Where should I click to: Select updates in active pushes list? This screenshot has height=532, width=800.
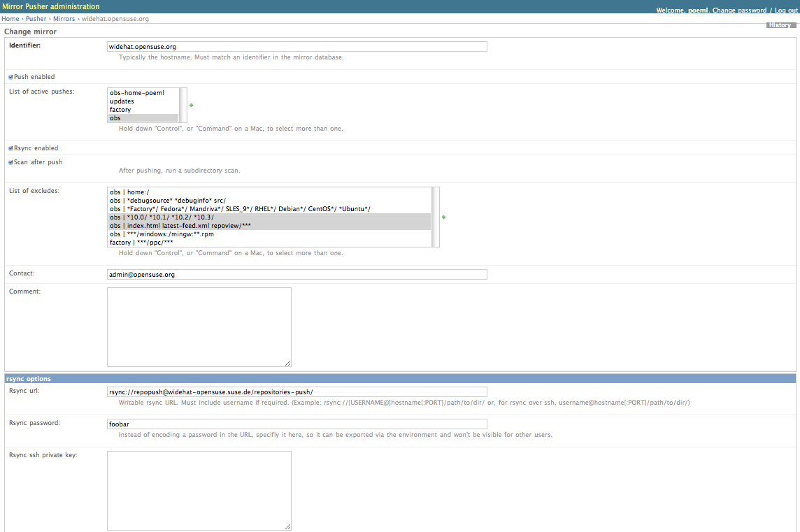[x=143, y=101]
